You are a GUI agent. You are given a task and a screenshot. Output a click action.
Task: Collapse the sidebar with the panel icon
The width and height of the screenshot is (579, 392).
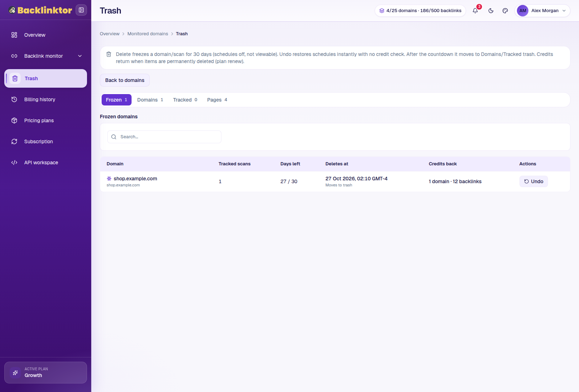click(x=81, y=10)
